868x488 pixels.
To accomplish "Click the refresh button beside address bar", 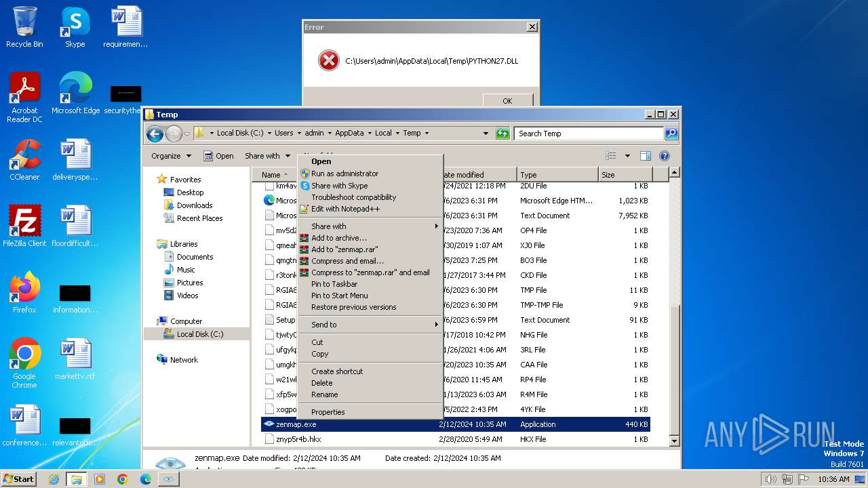I will 502,134.
